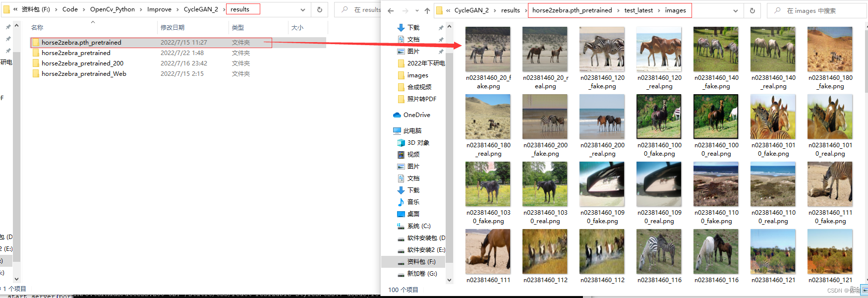
Task: Select 系统 (C:) drive in sidebar
Action: click(418, 226)
